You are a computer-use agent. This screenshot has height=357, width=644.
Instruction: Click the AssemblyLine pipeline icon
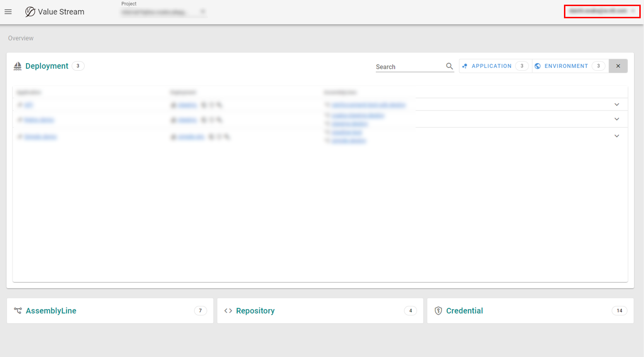(x=18, y=311)
